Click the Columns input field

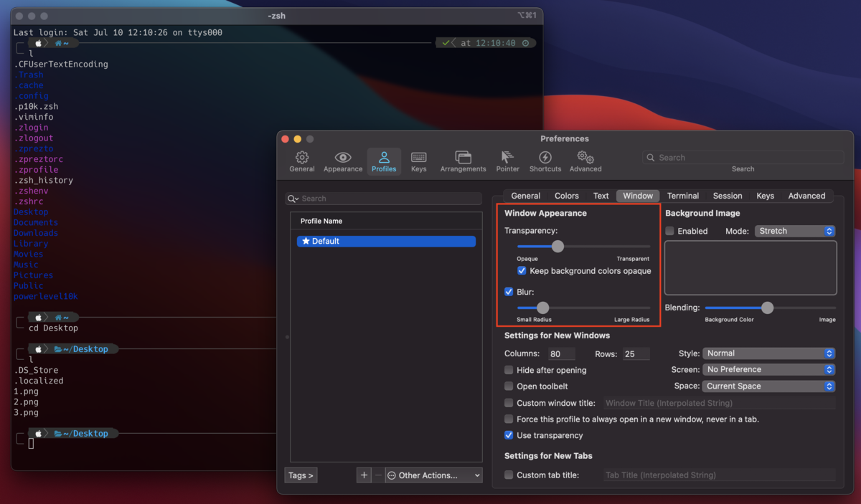(562, 353)
